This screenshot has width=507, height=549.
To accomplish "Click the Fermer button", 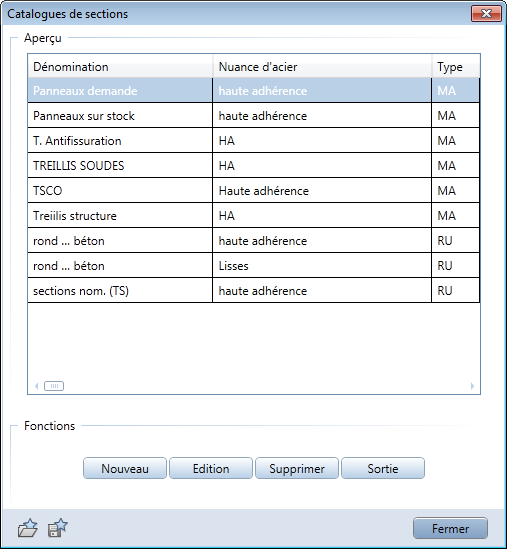I will click(450, 528).
